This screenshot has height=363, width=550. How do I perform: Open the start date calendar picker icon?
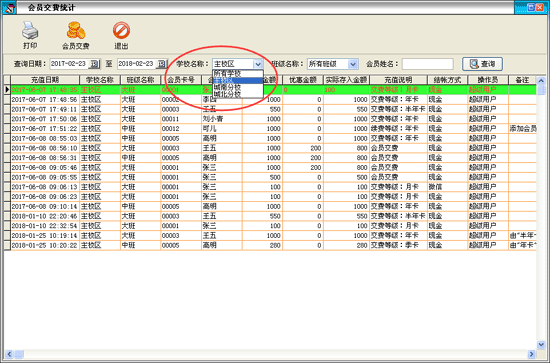94,64
